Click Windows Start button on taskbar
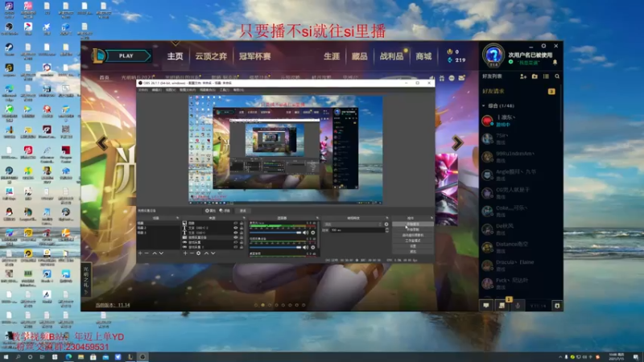Image resolution: width=644 pixels, height=362 pixels. coord(6,357)
